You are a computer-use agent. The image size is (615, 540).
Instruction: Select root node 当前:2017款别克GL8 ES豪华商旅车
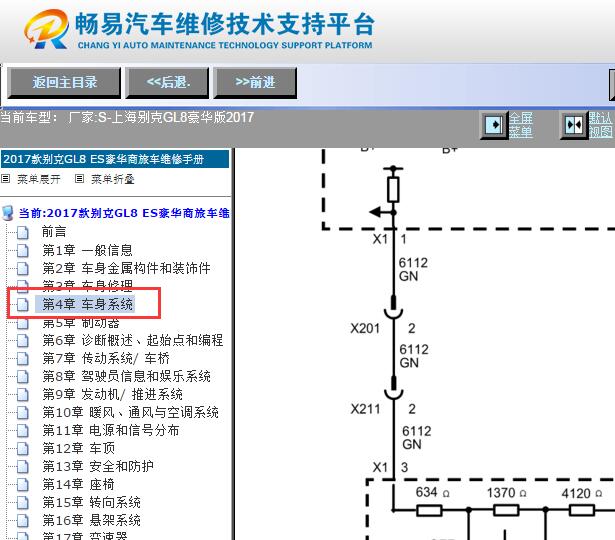pos(124,213)
